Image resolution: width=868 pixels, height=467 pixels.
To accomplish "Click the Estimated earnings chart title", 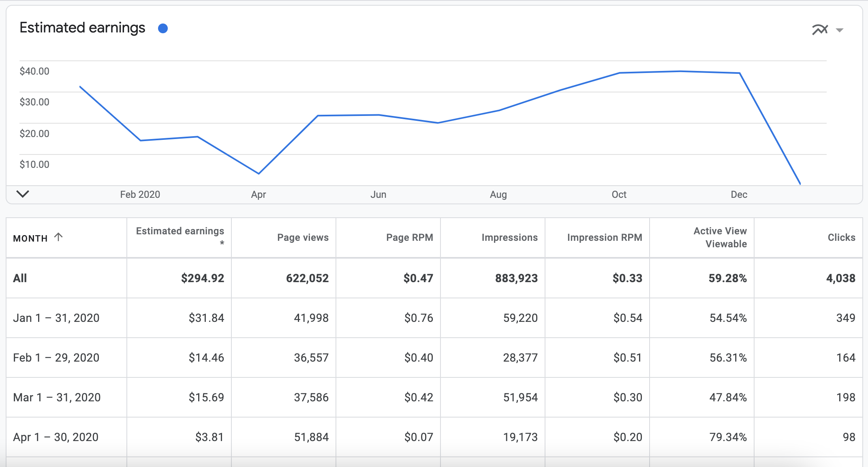I will [x=82, y=28].
